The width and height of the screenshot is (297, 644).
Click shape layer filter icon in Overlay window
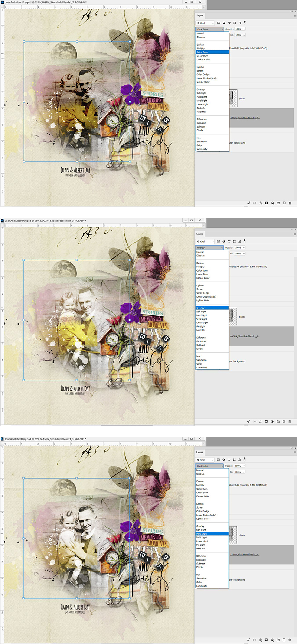click(234, 241)
